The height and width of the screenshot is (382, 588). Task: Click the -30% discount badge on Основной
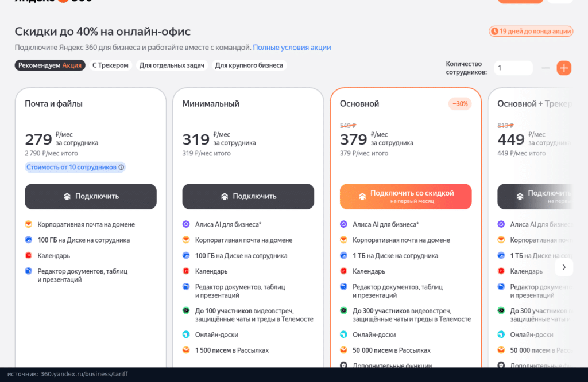click(x=460, y=104)
